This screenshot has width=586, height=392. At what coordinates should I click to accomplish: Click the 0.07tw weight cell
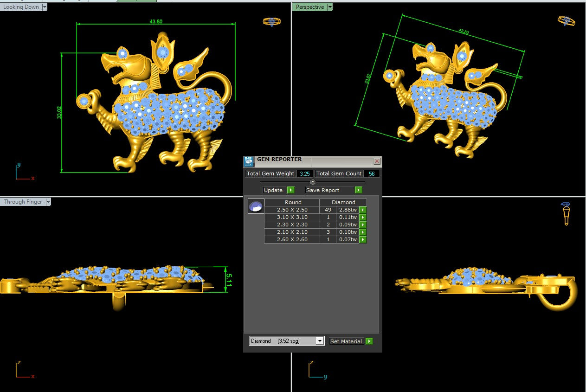(348, 240)
